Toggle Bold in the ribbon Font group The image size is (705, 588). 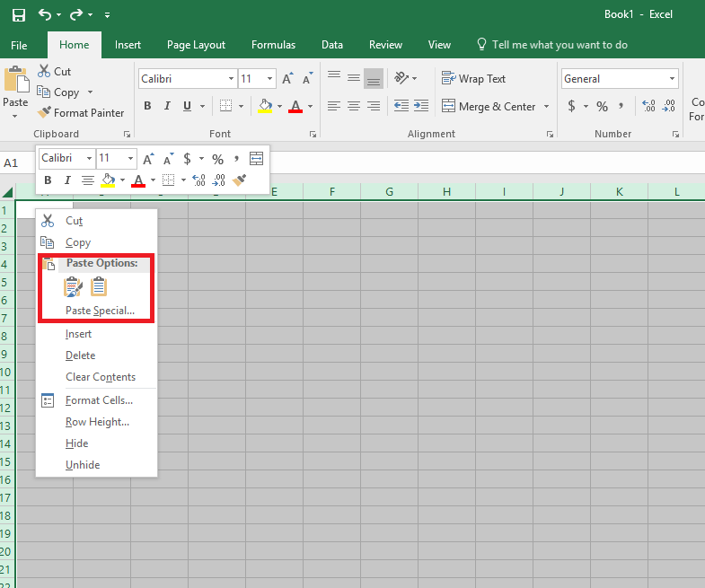pyautogui.click(x=147, y=106)
